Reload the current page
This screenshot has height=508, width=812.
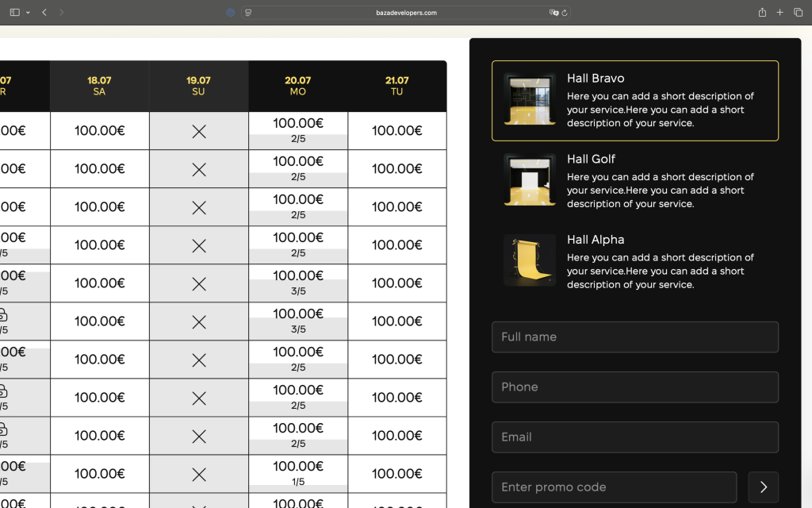tap(565, 13)
